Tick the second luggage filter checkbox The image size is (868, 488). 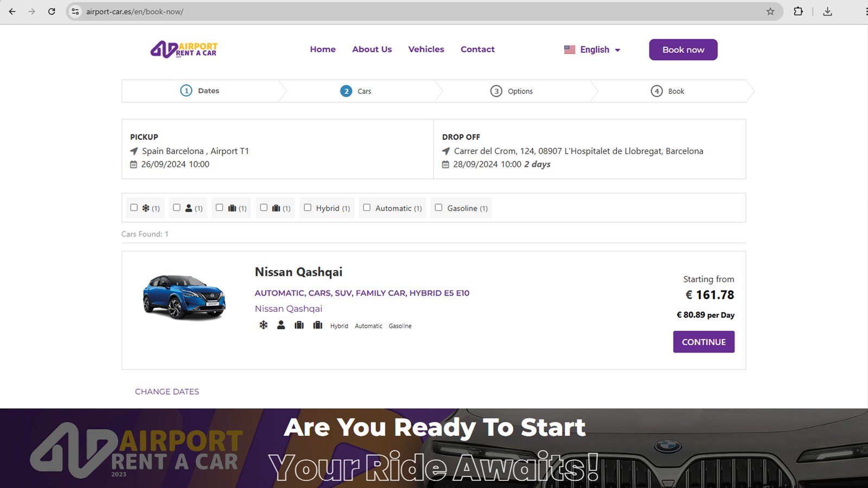[x=264, y=208]
